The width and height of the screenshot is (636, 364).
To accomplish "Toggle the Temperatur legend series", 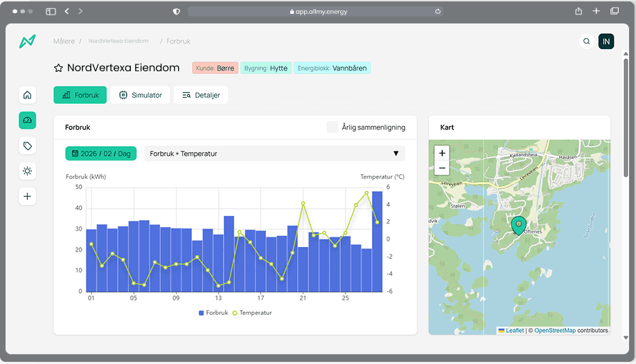I will 251,313.
